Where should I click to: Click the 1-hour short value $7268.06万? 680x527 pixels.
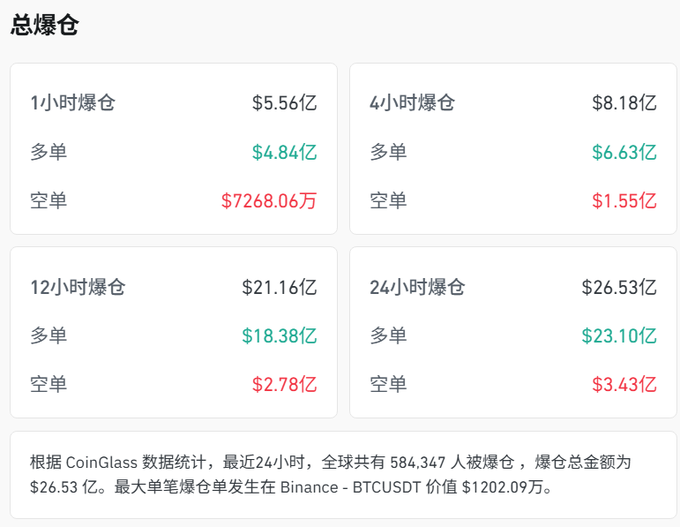point(269,201)
